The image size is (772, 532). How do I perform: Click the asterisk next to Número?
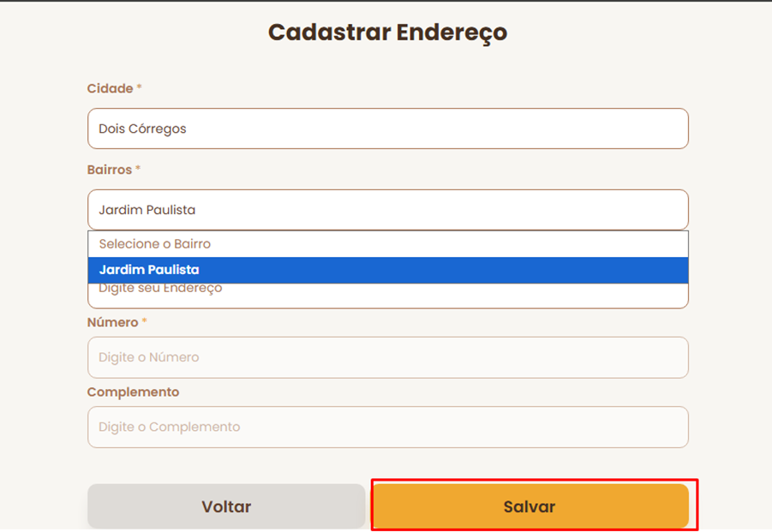pyautogui.click(x=144, y=322)
